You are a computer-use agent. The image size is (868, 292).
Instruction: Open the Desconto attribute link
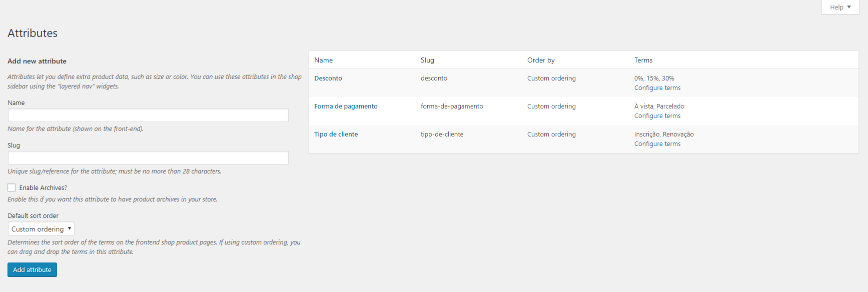[x=328, y=78]
